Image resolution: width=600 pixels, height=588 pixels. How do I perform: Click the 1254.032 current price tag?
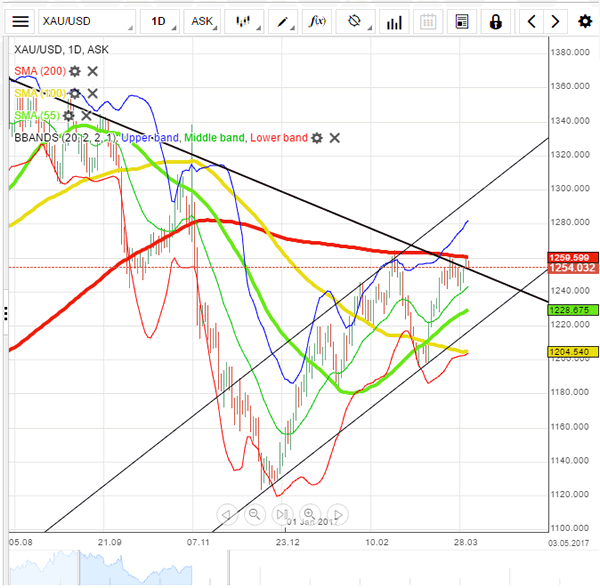(573, 267)
